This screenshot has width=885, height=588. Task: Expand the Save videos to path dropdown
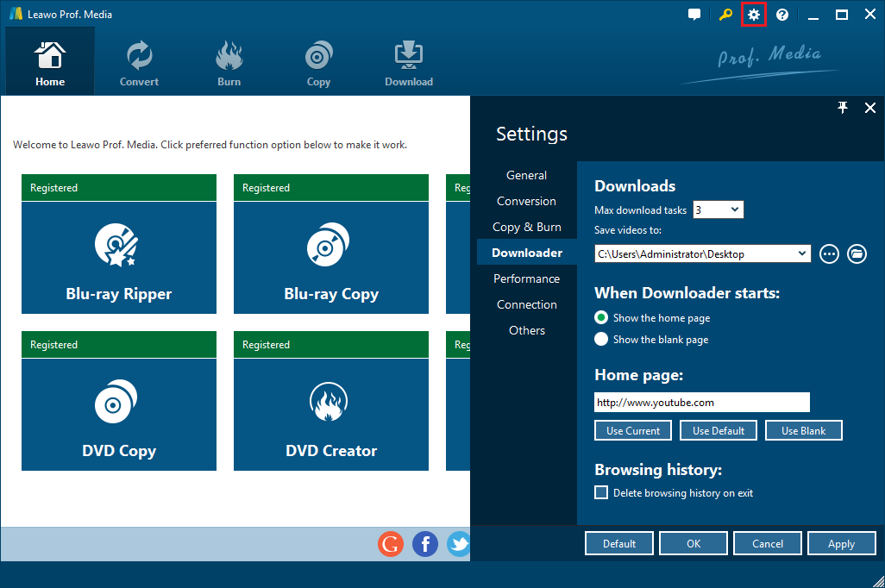point(803,253)
